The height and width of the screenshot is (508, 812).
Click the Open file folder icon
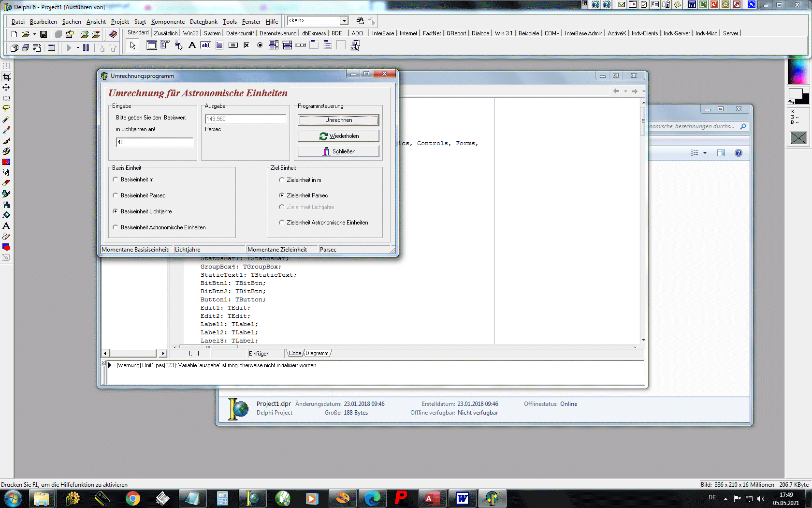[x=25, y=34]
